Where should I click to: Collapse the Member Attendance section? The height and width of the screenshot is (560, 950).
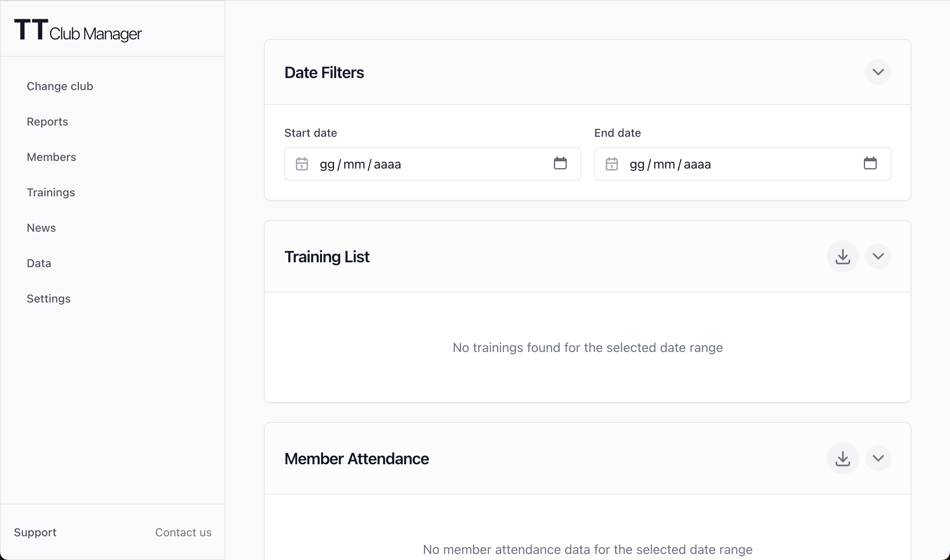point(878,459)
